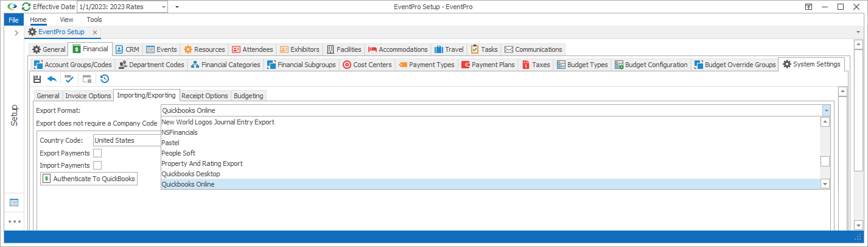The height and width of the screenshot is (247, 868).
Task: Close the EventPro Setup document tab
Action: click(x=95, y=32)
